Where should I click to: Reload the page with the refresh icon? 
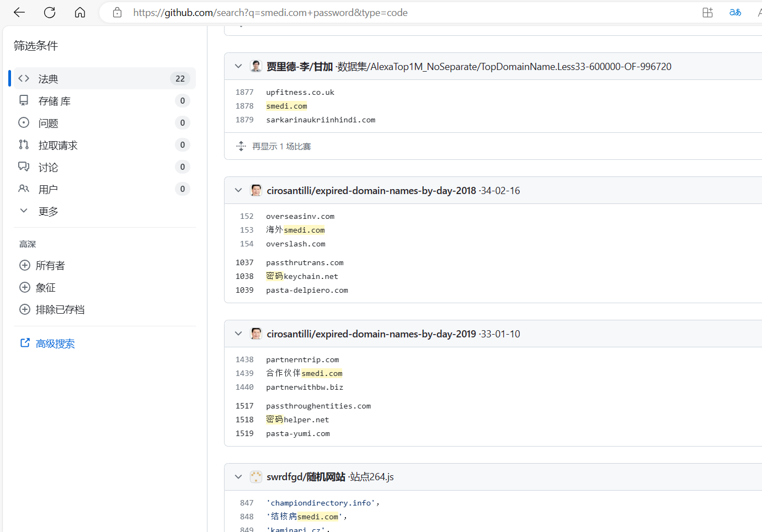coord(50,12)
